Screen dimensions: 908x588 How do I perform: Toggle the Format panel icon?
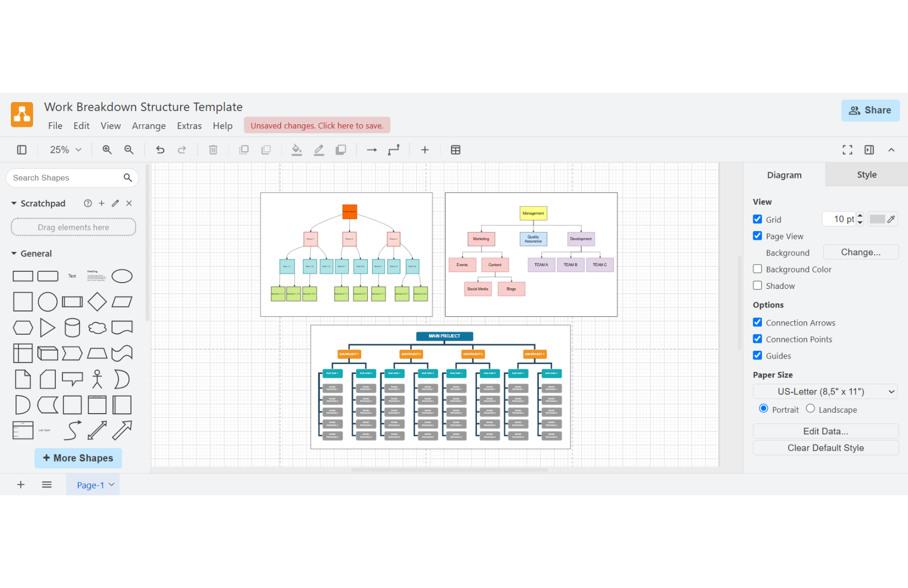pyautogui.click(x=869, y=150)
